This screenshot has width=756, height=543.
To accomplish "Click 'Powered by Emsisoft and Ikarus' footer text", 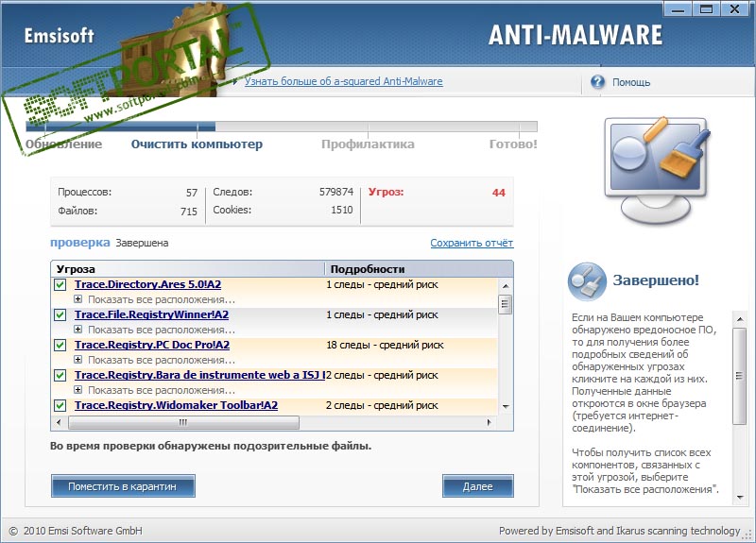I will coord(620,531).
